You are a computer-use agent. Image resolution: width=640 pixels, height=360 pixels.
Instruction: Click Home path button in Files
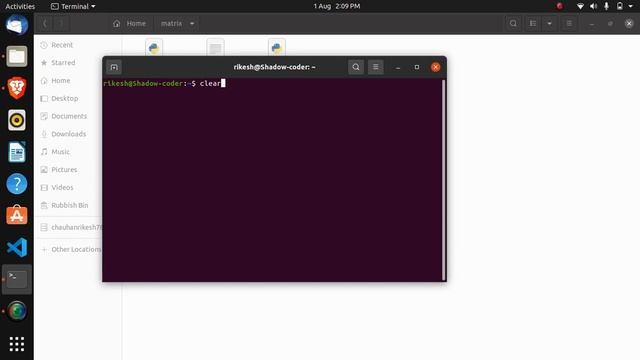[x=130, y=24]
